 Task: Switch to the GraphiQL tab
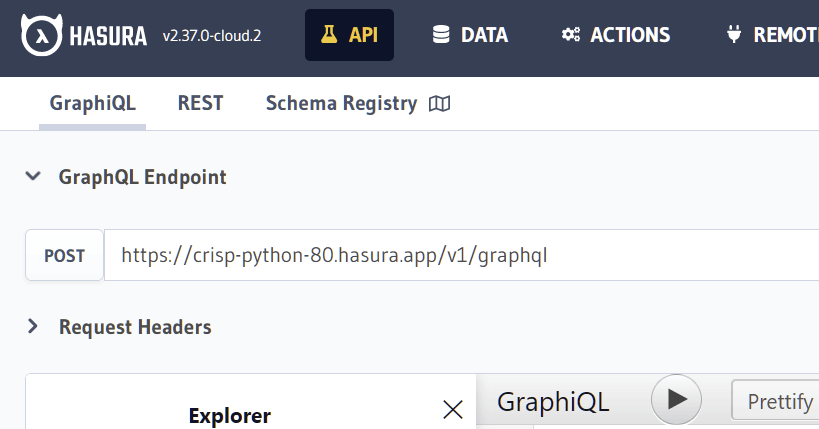[92, 103]
